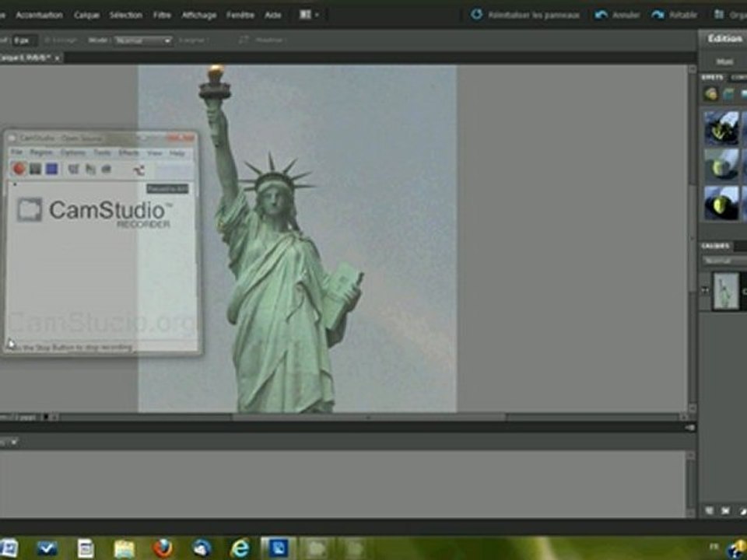747x560 pixels.
Task: Click the blue Stop button in CamStudio
Action: tap(51, 169)
